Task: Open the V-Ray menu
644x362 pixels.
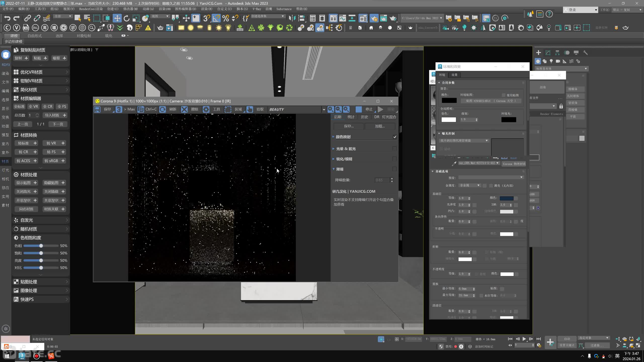Action: pyautogui.click(x=257, y=9)
